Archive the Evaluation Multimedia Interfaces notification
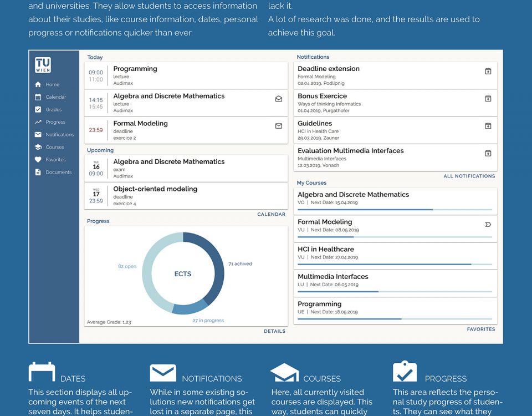Image resolution: width=532 pixels, height=416 pixels. coord(488,153)
